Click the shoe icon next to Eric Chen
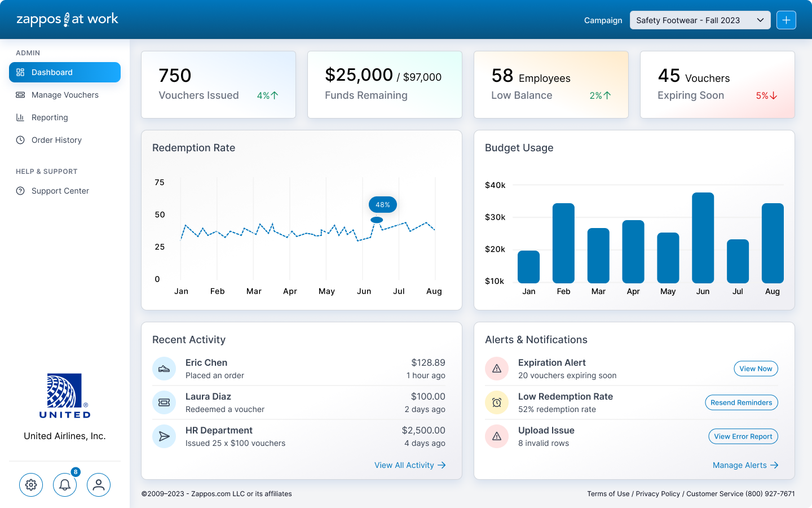 (164, 369)
